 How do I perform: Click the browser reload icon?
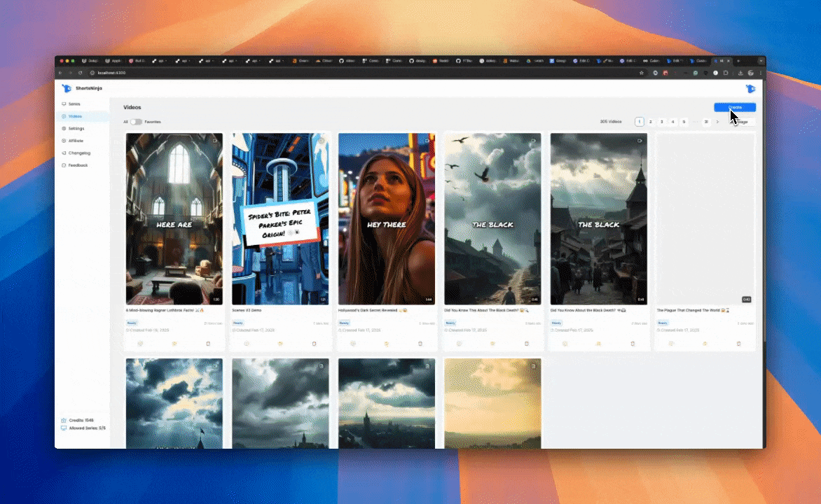[x=81, y=73]
